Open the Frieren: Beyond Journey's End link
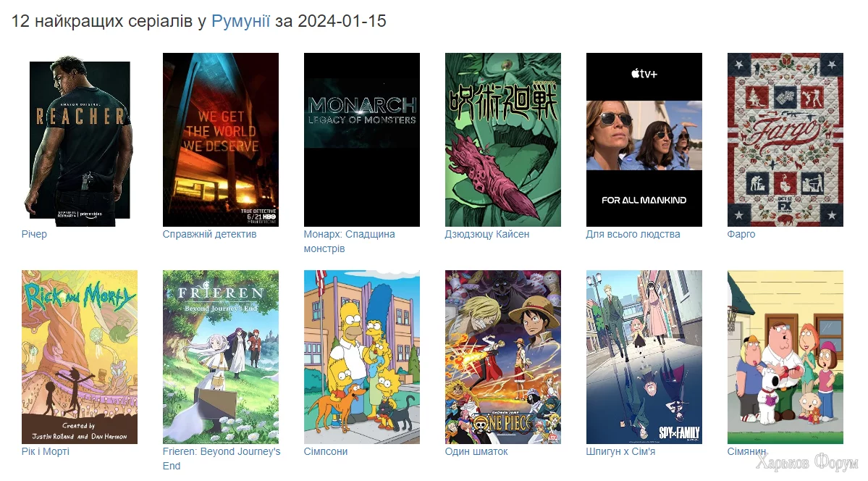The width and height of the screenshot is (868, 481). 222,459
